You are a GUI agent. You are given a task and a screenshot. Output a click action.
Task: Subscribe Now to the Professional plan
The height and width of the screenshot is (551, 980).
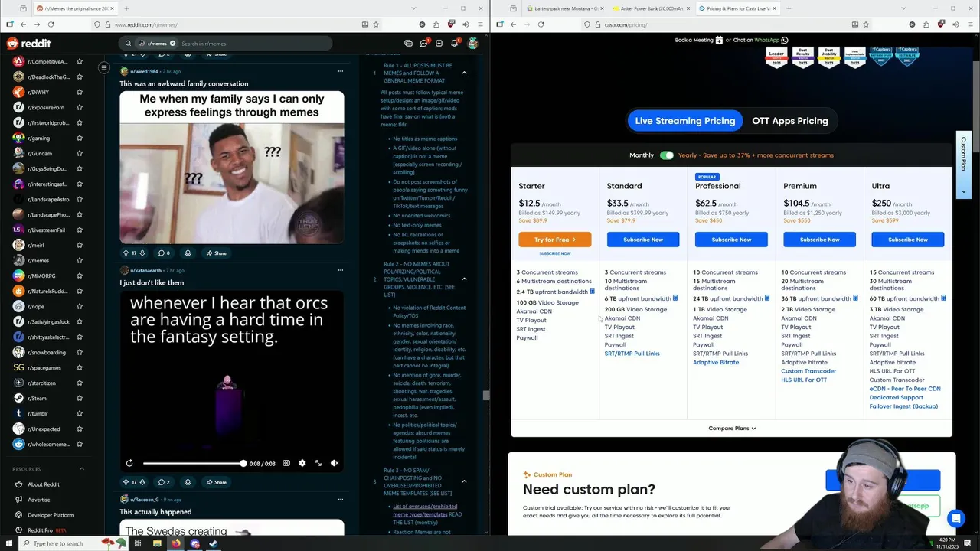click(731, 240)
